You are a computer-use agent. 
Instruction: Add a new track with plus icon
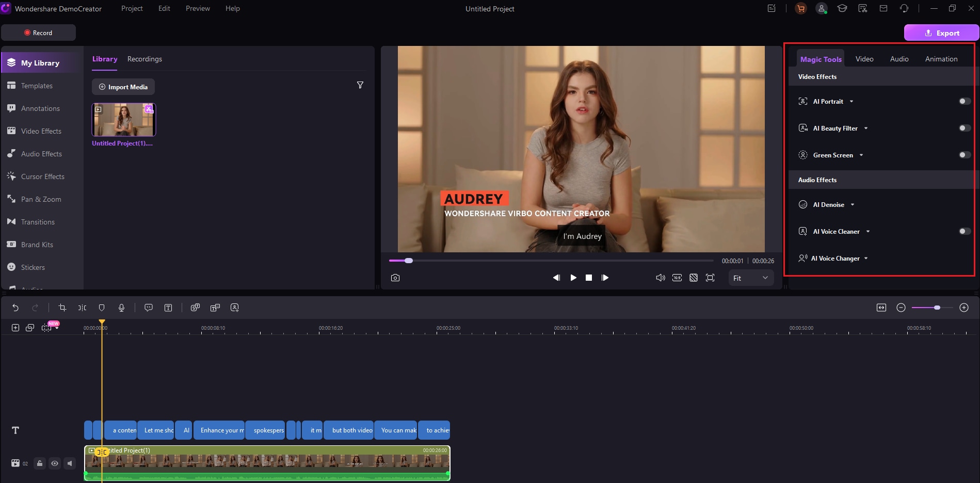(15, 328)
